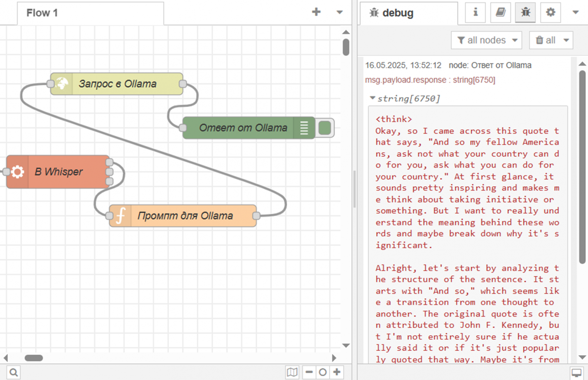Select the Промпт для Ollama function node
588x380 pixels.
pos(185,216)
